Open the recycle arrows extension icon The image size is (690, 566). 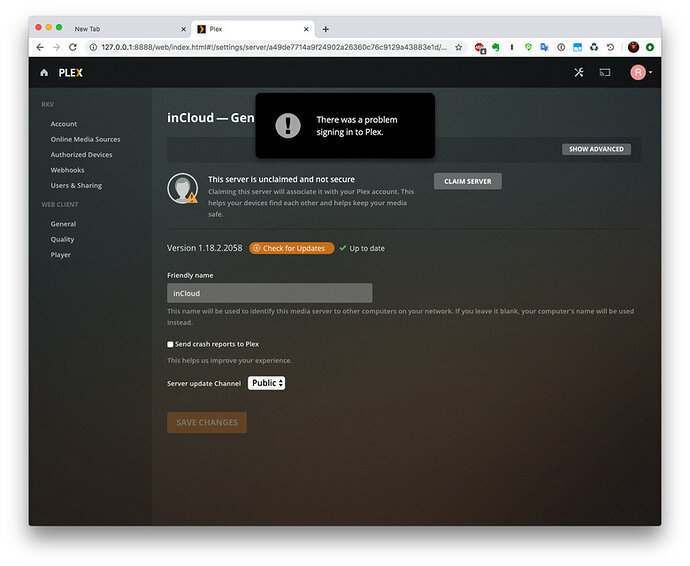click(594, 47)
